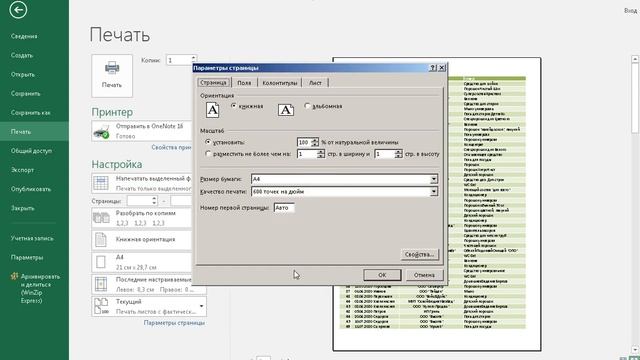Click the print preview page thumbnail
640x360 pixels.
click(x=437, y=204)
